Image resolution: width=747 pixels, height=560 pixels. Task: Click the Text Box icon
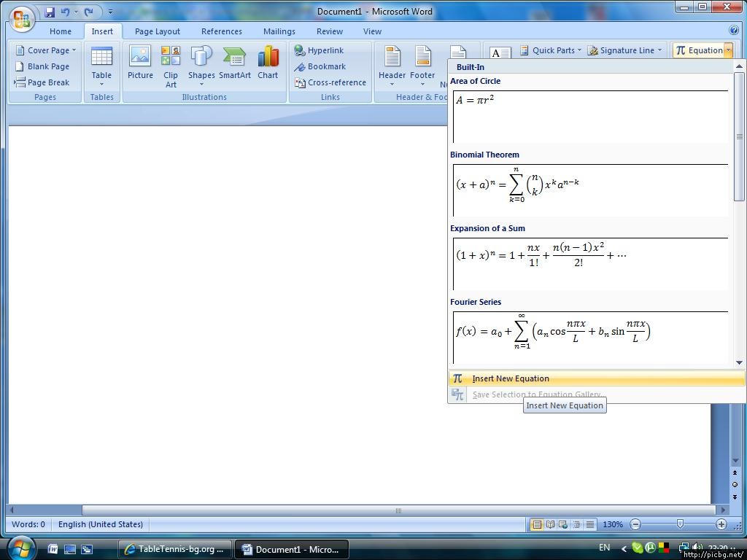pos(500,52)
